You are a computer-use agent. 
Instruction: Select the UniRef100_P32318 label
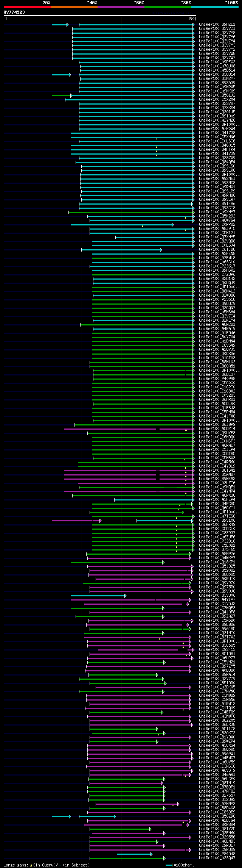(217, 541)
